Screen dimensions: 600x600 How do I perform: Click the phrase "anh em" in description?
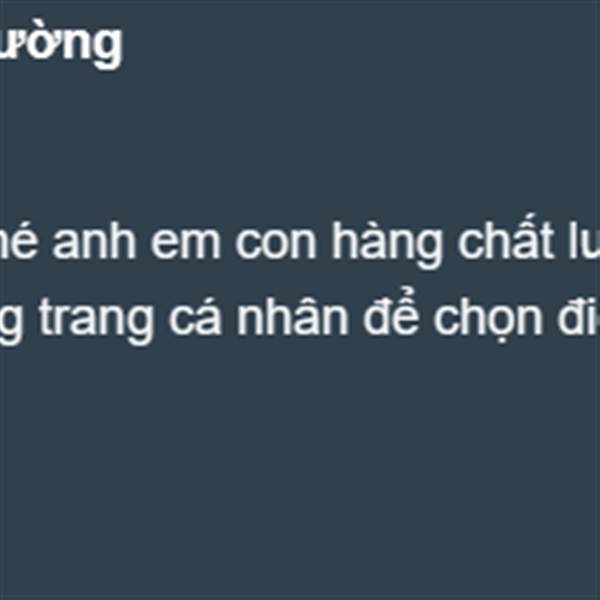[136, 242]
